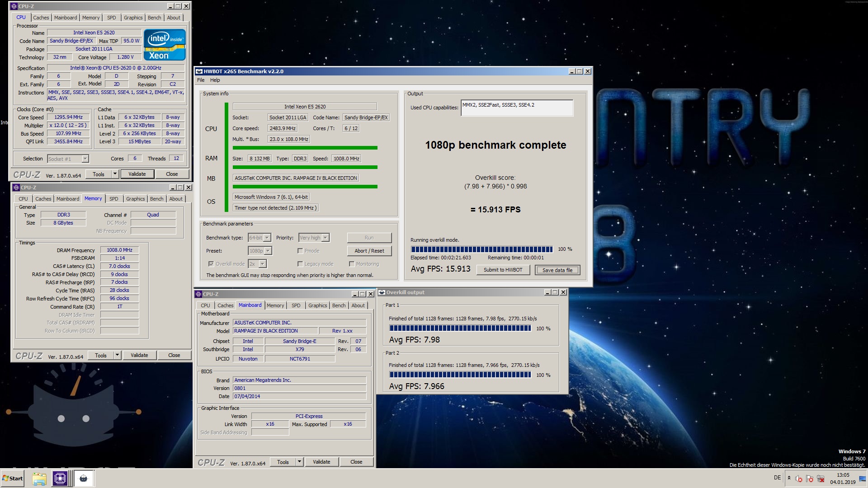Maximize the CPU-Z Memory window
868x488 pixels.
click(x=180, y=188)
